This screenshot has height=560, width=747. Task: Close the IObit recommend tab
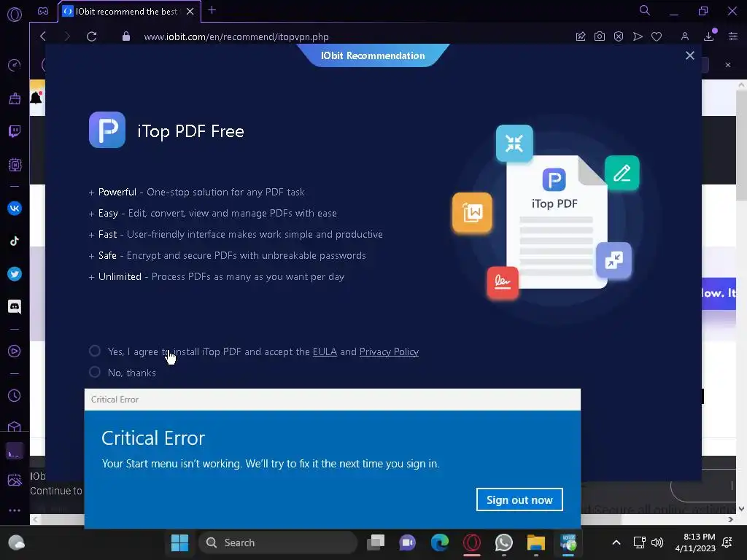tap(190, 12)
